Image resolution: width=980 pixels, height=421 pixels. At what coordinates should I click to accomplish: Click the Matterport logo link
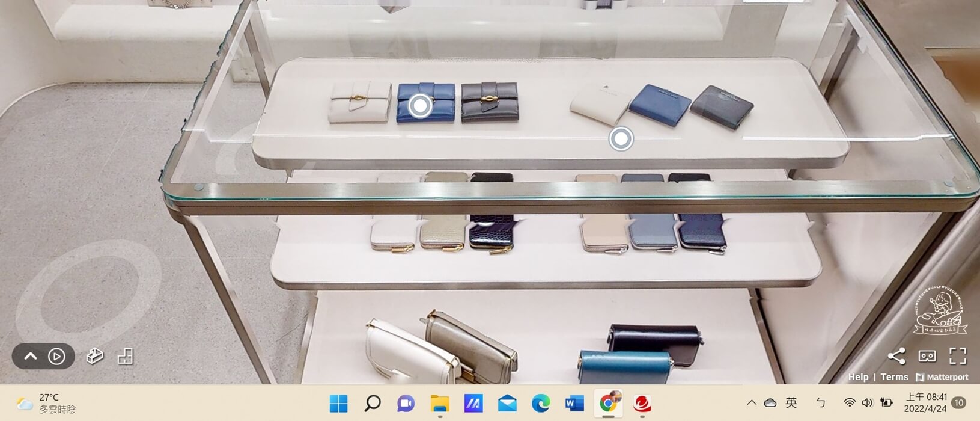tap(942, 377)
